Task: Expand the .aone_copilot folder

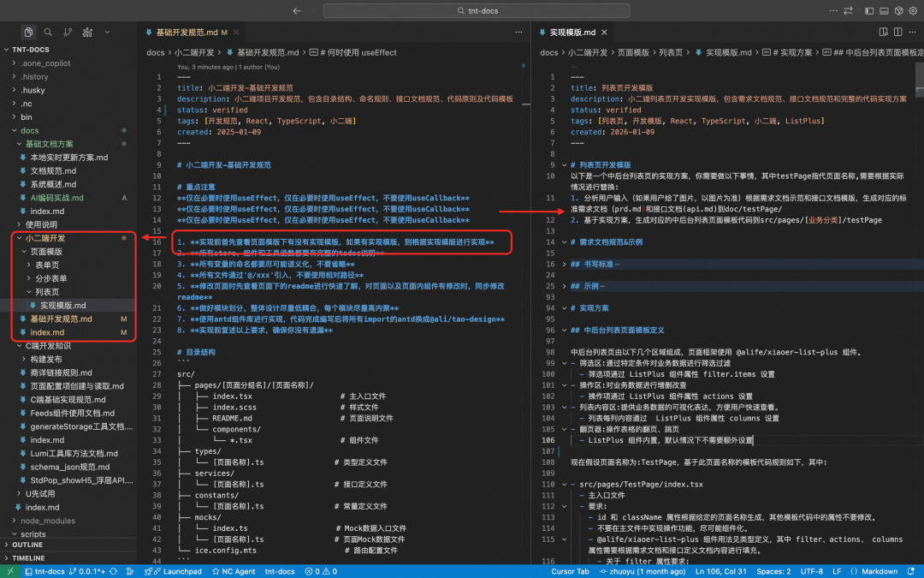Action: [x=68, y=63]
